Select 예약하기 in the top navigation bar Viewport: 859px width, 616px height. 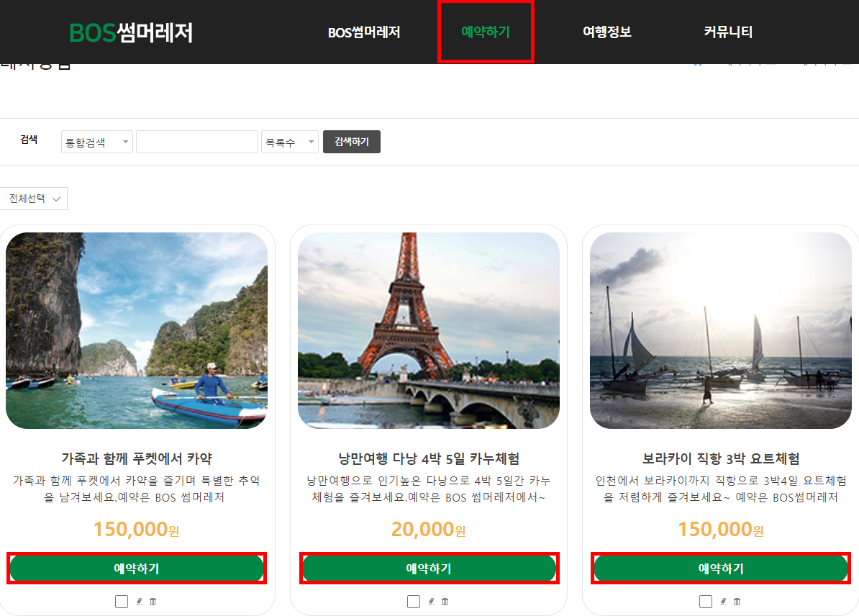(486, 32)
